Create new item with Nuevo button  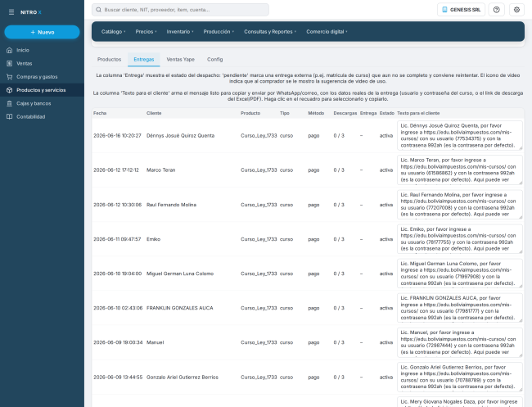[42, 32]
